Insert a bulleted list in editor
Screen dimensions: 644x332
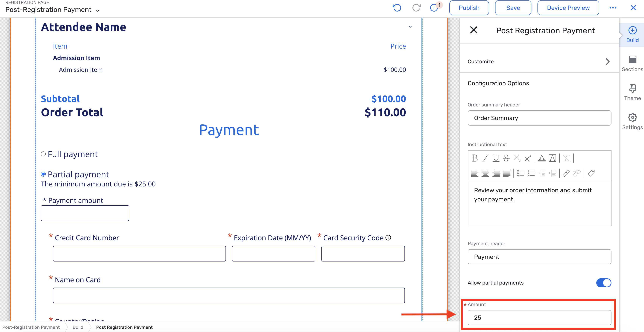point(520,173)
